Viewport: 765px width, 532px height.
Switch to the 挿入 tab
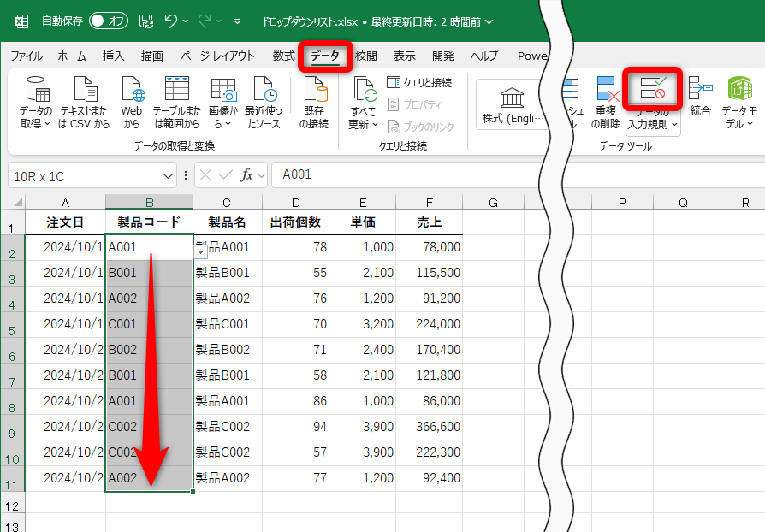pyautogui.click(x=113, y=56)
